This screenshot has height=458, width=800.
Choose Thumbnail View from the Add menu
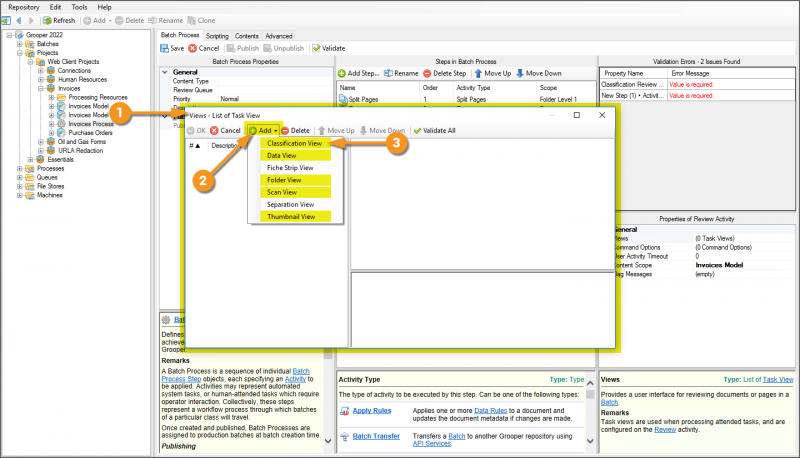290,216
